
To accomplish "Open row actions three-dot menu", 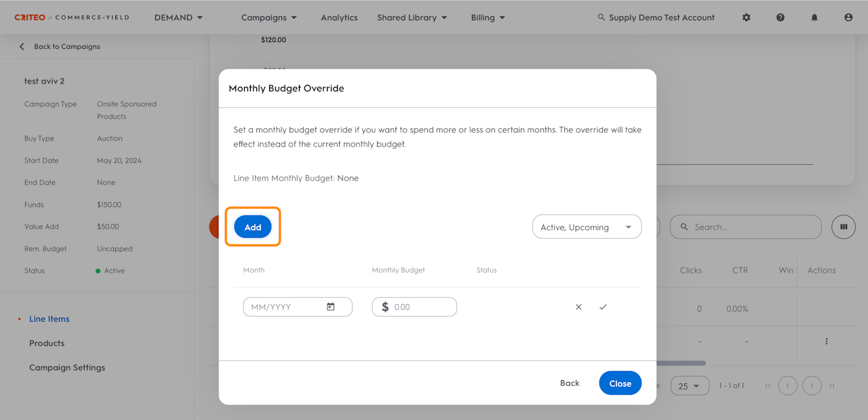I will click(826, 341).
